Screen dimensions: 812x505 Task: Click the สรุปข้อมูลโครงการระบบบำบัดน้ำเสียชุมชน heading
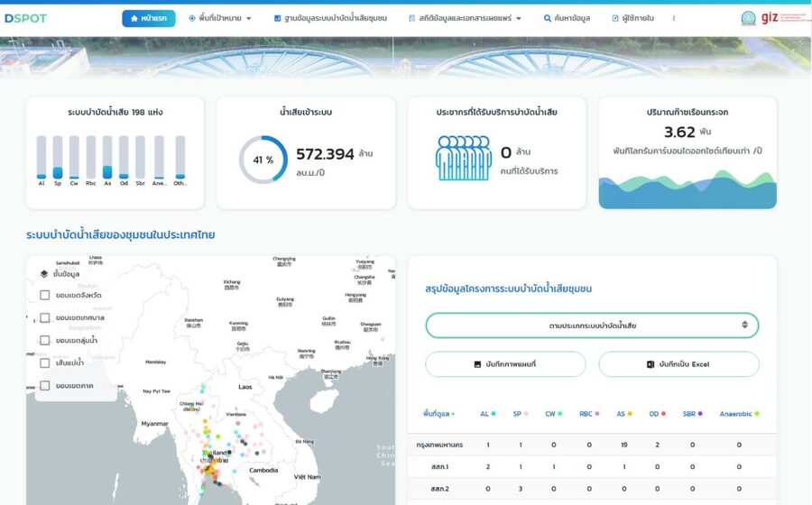(509, 289)
